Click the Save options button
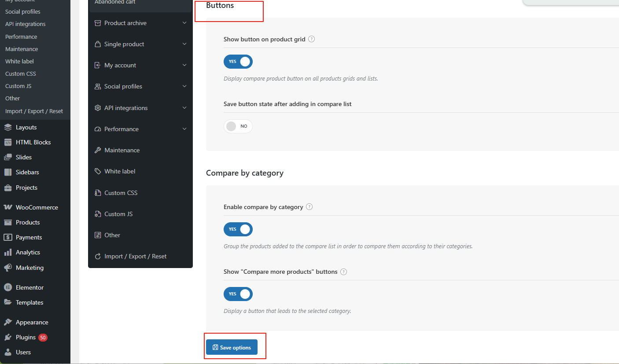The height and width of the screenshot is (364, 619). coord(232,347)
